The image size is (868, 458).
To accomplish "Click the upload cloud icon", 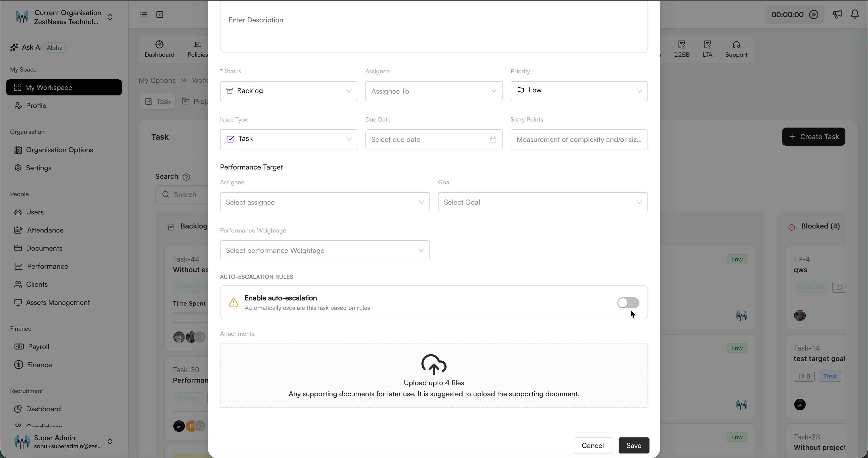I will pyautogui.click(x=434, y=364).
